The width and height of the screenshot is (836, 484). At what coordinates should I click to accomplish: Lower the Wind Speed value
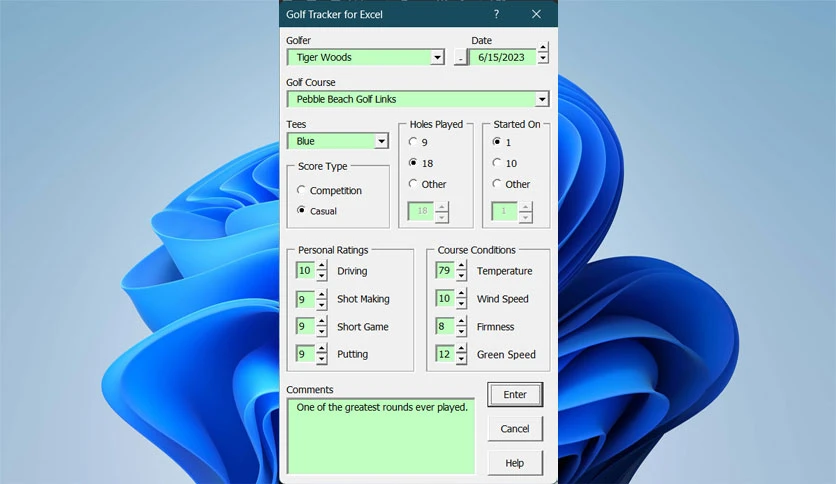pos(461,304)
